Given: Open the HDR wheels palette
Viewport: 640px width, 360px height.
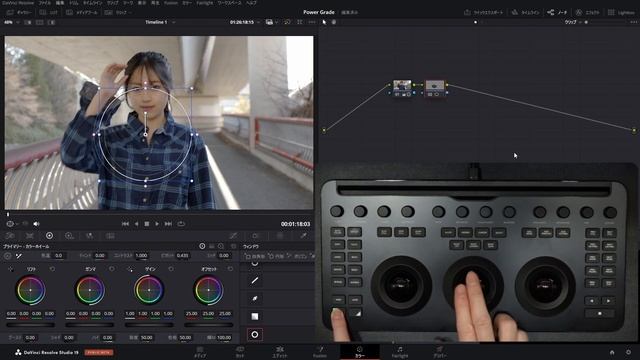Looking at the screenshot, I should coord(69,236).
